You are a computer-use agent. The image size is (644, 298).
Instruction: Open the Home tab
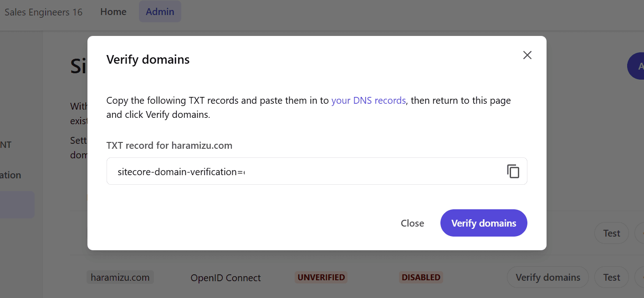point(113,12)
